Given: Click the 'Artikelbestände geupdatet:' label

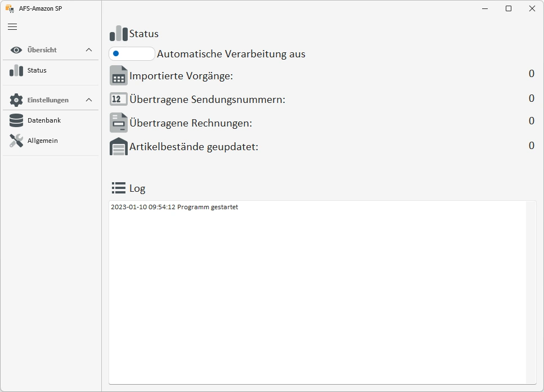Looking at the screenshot, I should tap(194, 147).
